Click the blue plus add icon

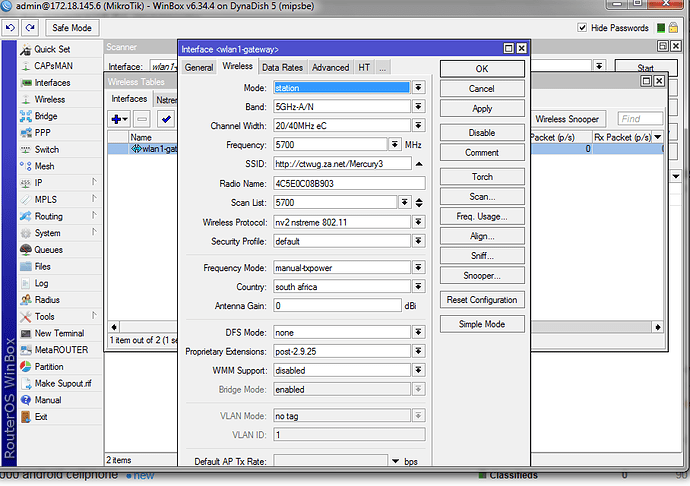click(x=119, y=119)
